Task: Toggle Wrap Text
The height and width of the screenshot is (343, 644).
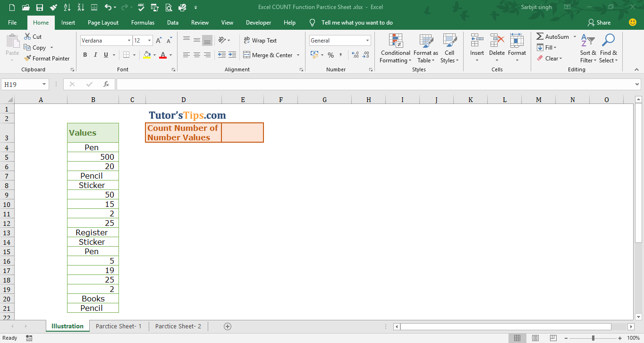Action: (x=260, y=41)
